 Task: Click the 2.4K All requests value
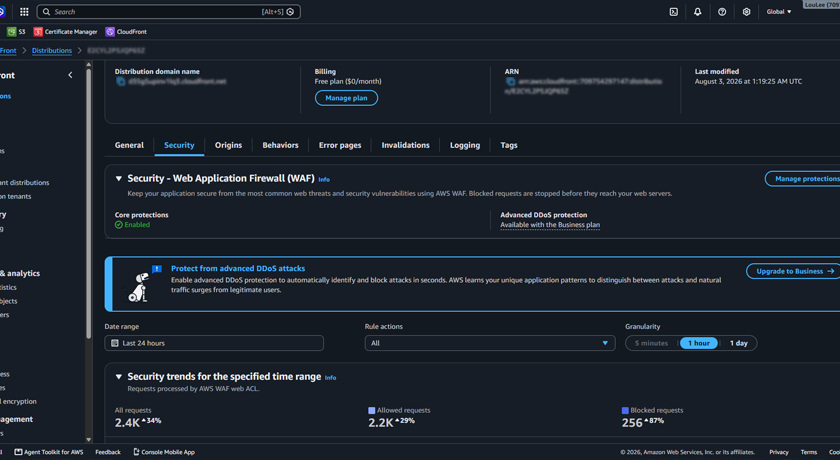tap(127, 423)
